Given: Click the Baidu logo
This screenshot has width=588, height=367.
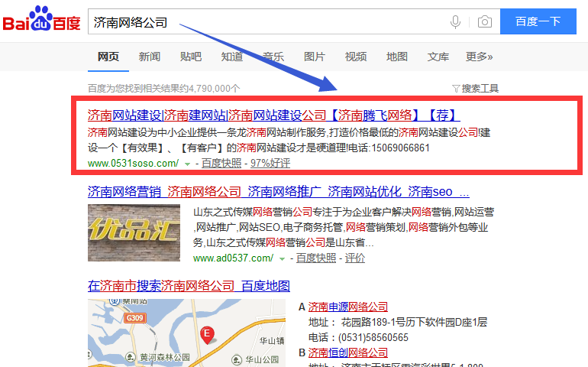Looking at the screenshot, I should tap(41, 19).
